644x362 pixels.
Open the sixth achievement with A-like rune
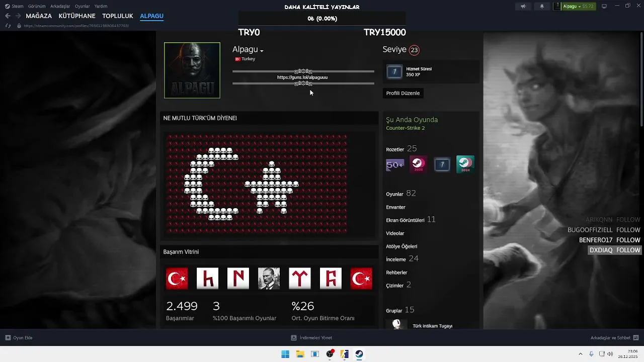(331, 279)
